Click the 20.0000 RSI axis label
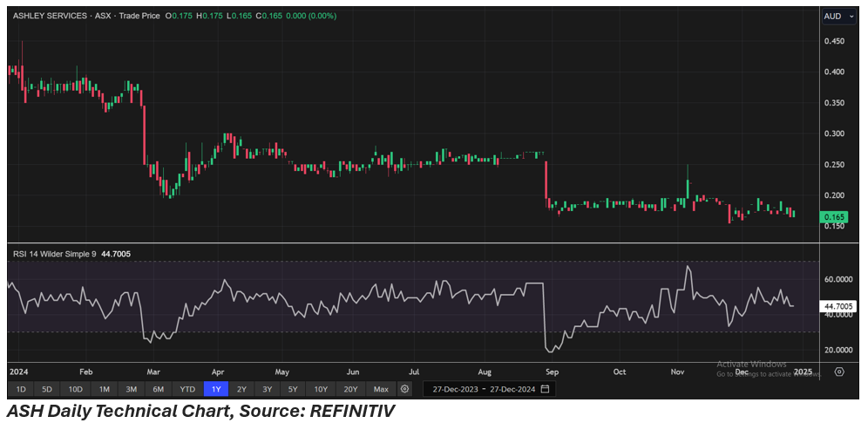Screen dimensions: 868x423 (838, 350)
